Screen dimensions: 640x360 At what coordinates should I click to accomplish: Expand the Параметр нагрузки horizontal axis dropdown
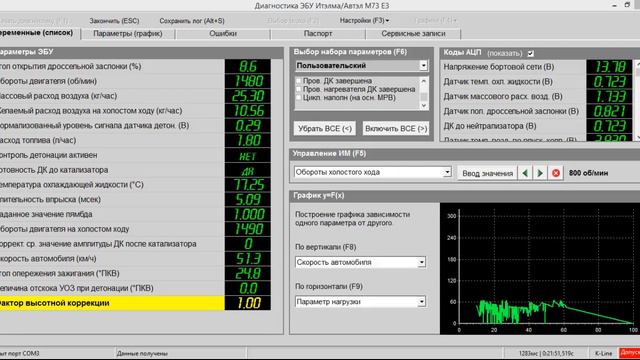[422, 302]
